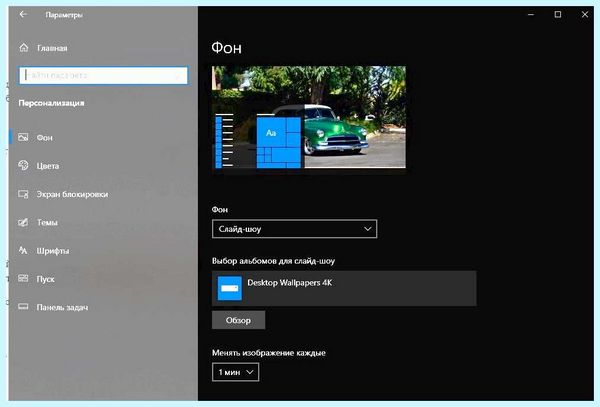Return to Главная settings home
600x407 pixels.
tap(103, 48)
